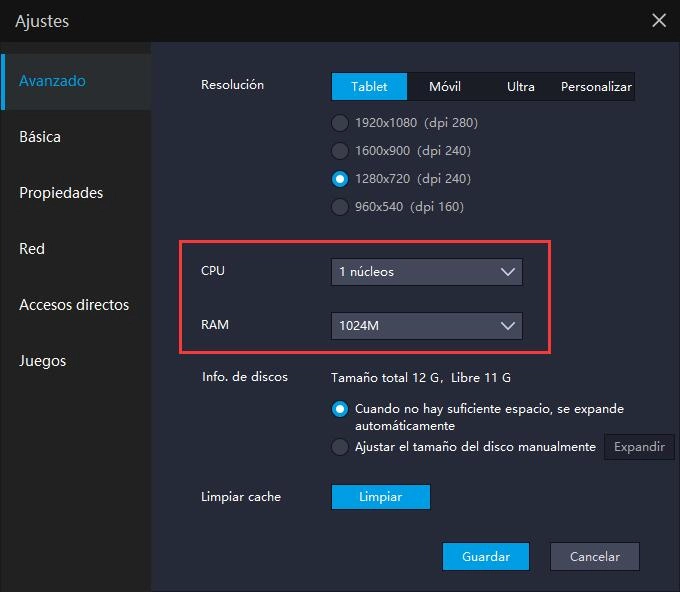Image resolution: width=680 pixels, height=592 pixels.
Task: Open the Avanzado settings section
Action: coord(76,81)
